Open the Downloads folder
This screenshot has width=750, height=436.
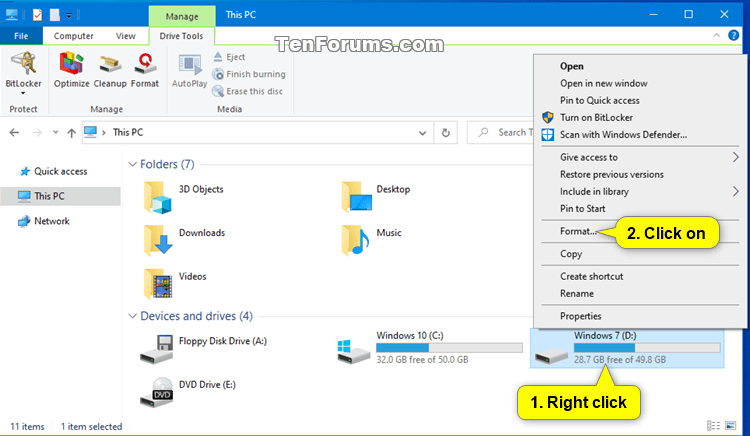185,240
